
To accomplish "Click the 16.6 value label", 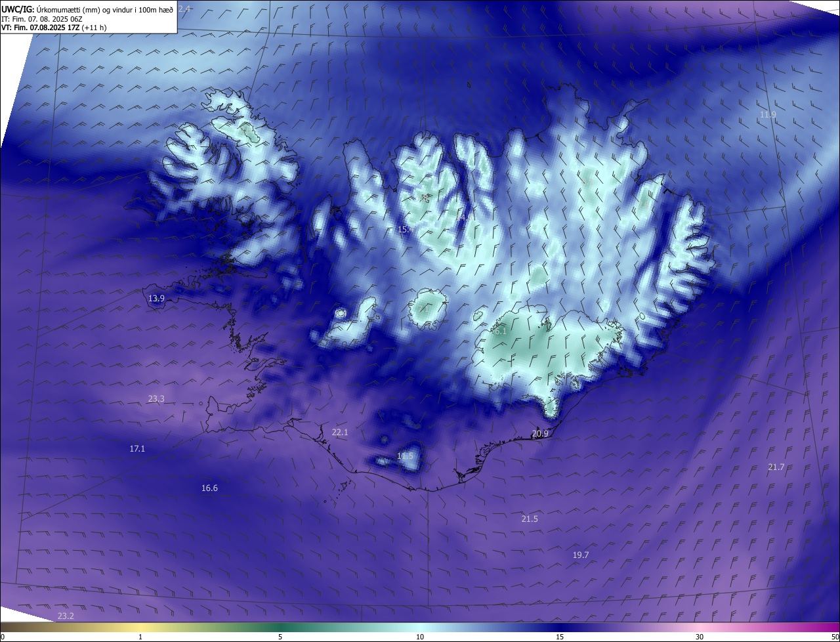I will 209,488.
